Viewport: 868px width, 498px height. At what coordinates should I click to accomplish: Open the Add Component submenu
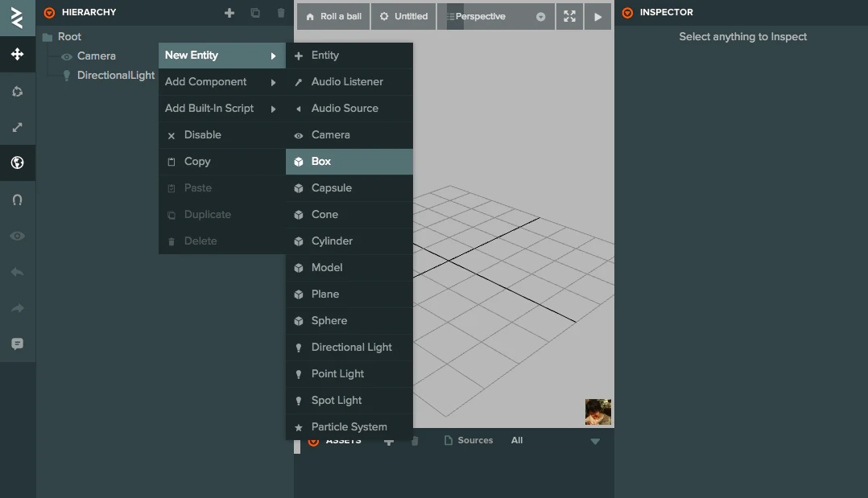(222, 82)
